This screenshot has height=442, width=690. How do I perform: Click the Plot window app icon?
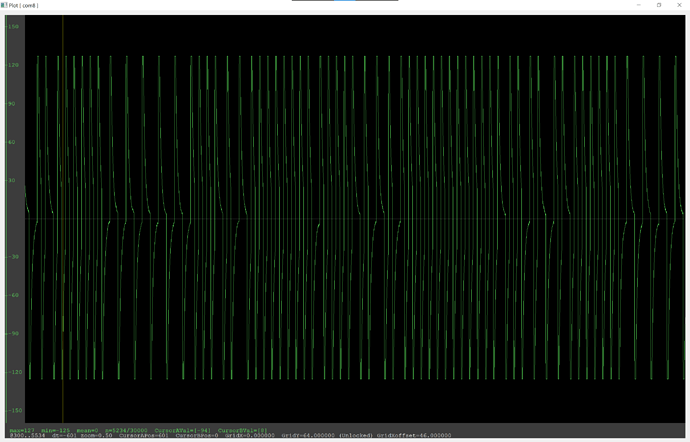[x=4, y=5]
